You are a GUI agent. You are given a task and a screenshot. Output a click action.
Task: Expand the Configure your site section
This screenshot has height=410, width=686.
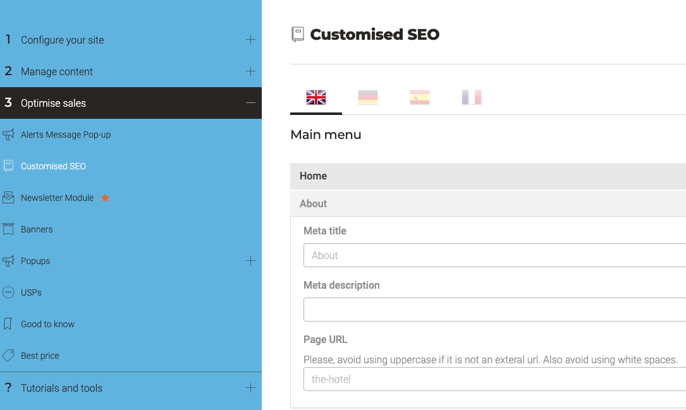[250, 40]
